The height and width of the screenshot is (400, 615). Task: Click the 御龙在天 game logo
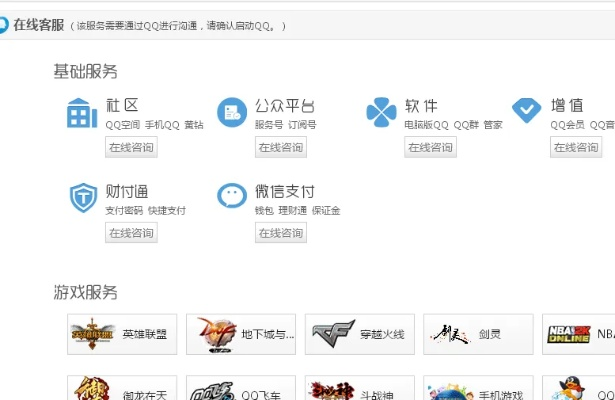coord(93,388)
